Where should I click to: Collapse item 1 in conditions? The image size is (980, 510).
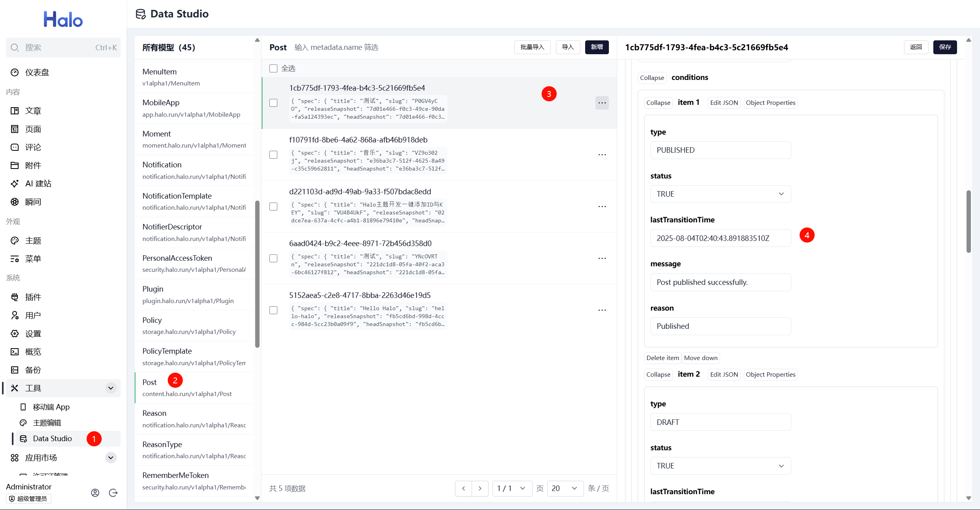658,103
